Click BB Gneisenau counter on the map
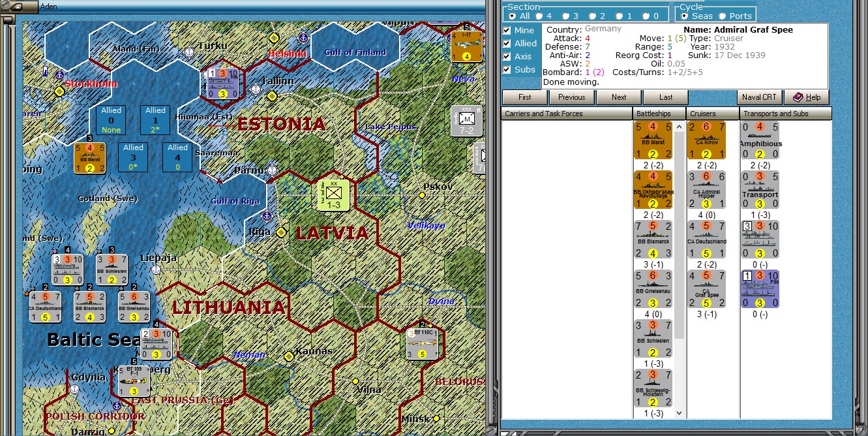Image resolution: width=868 pixels, height=436 pixels. click(x=134, y=307)
